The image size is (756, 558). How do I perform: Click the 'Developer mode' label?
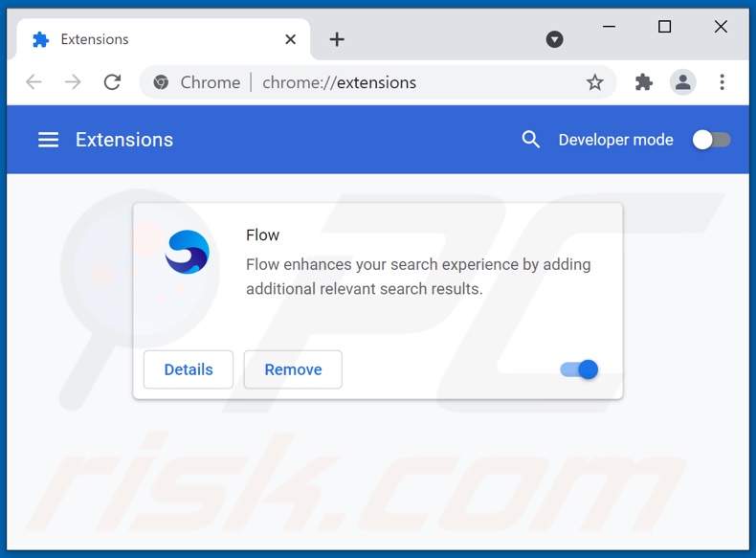pyautogui.click(x=615, y=140)
